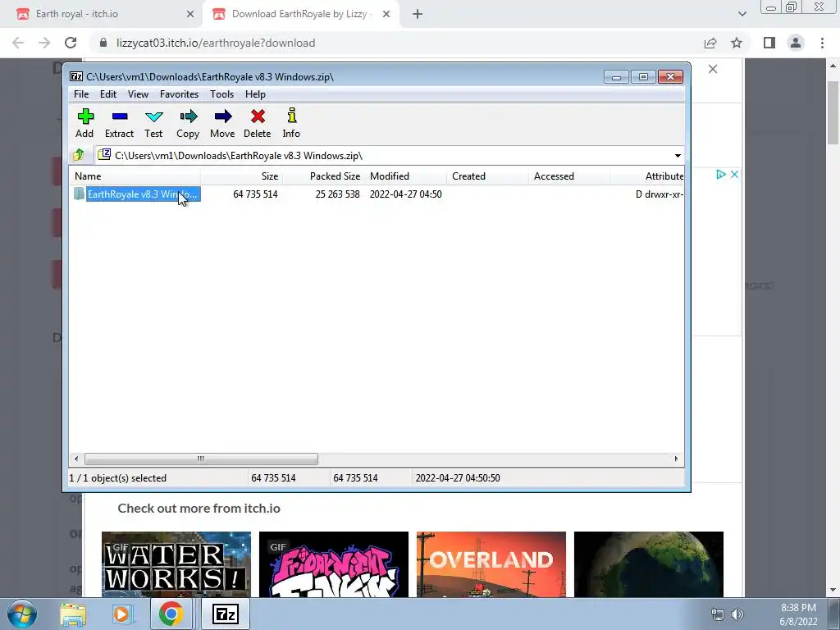This screenshot has height=630, width=840.
Task: Sort by the Accessed column
Action: (569, 176)
